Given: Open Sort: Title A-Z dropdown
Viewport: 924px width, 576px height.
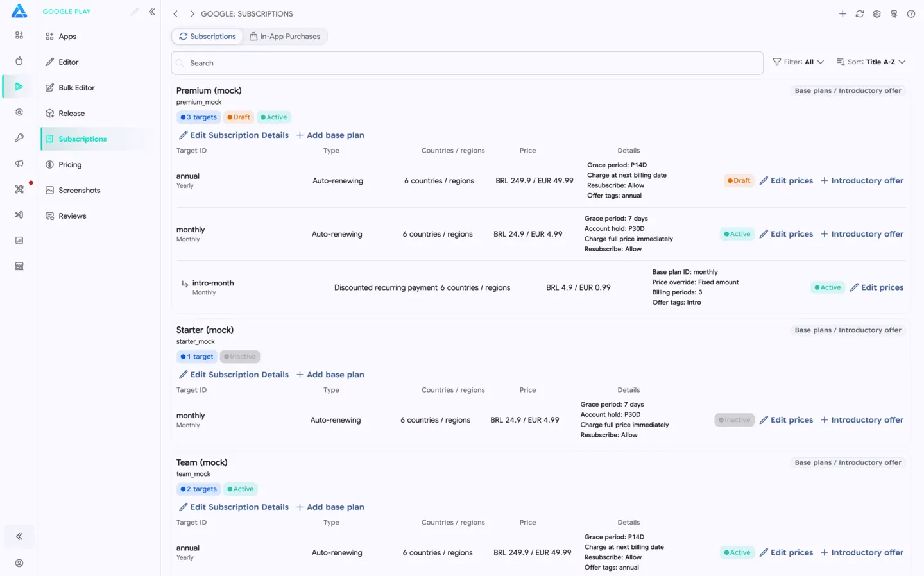Looking at the screenshot, I should (871, 62).
